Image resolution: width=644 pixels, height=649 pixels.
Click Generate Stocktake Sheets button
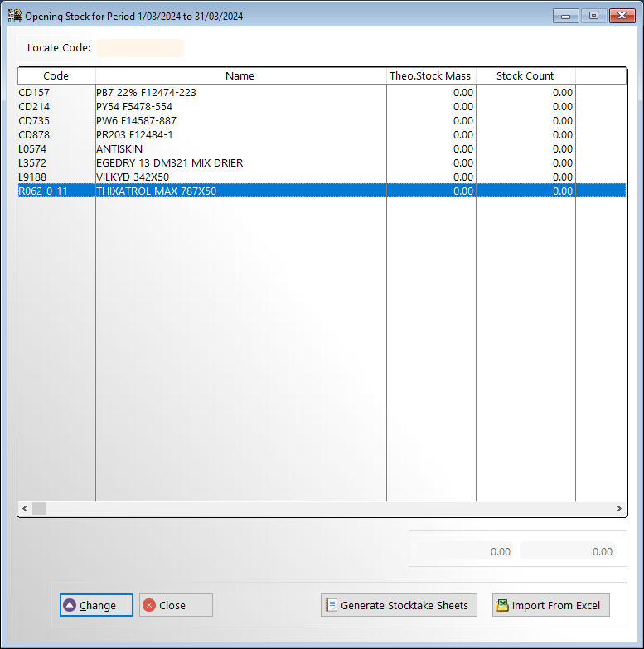click(399, 605)
